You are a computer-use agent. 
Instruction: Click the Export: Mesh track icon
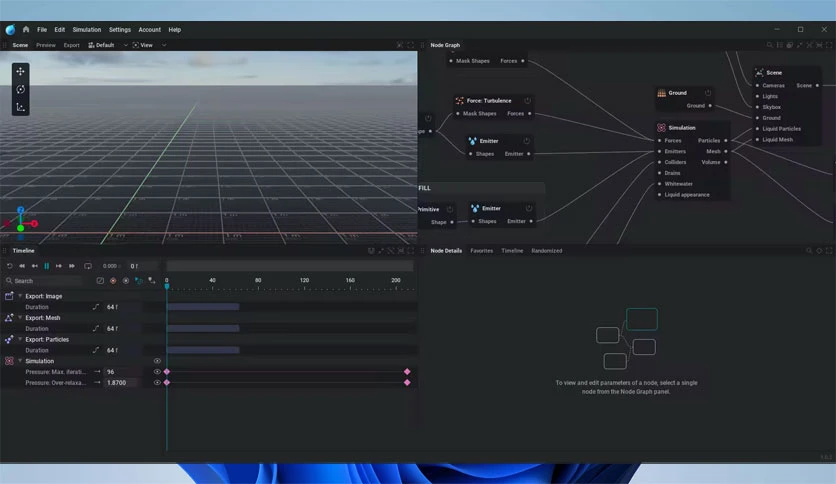9,317
